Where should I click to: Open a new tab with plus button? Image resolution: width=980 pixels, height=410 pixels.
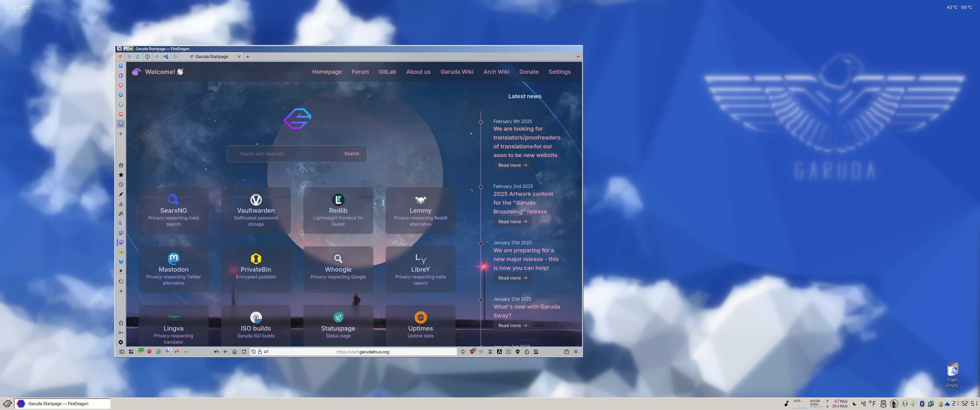248,57
